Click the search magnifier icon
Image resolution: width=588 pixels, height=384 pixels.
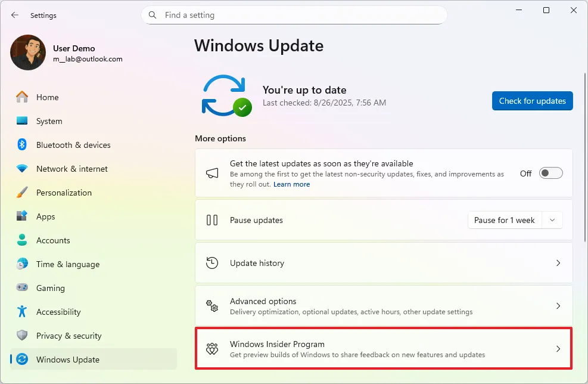point(151,14)
